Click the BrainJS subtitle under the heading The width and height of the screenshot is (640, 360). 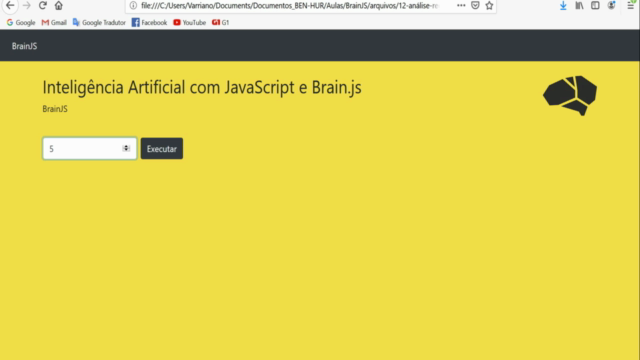pyautogui.click(x=55, y=109)
